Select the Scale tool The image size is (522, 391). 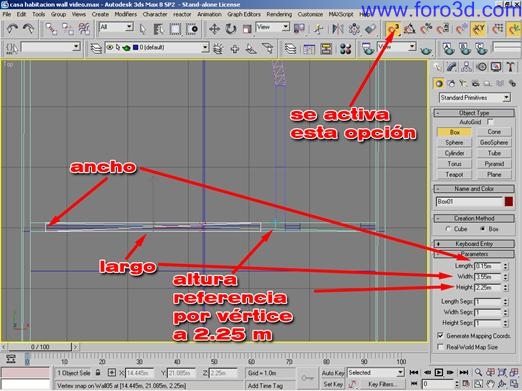point(247,29)
